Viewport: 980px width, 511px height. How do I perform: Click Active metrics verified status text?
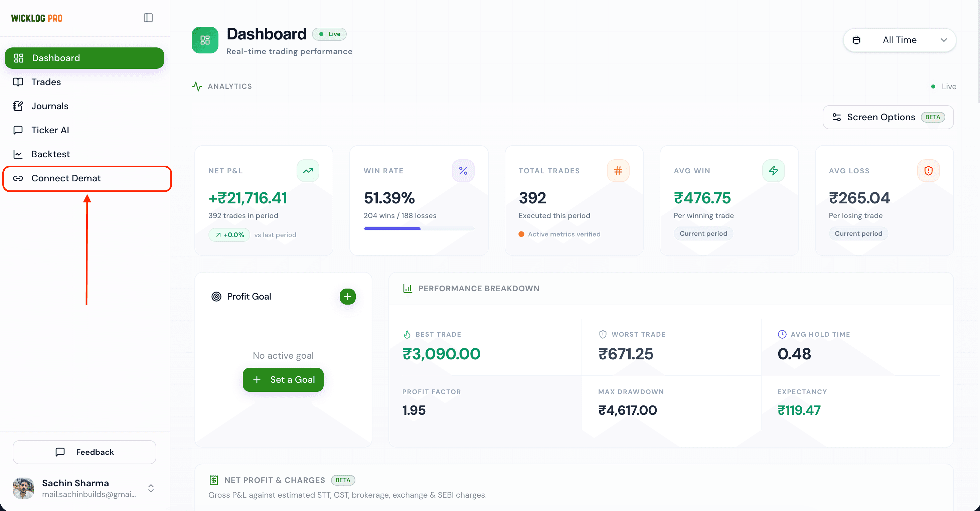pyautogui.click(x=564, y=234)
